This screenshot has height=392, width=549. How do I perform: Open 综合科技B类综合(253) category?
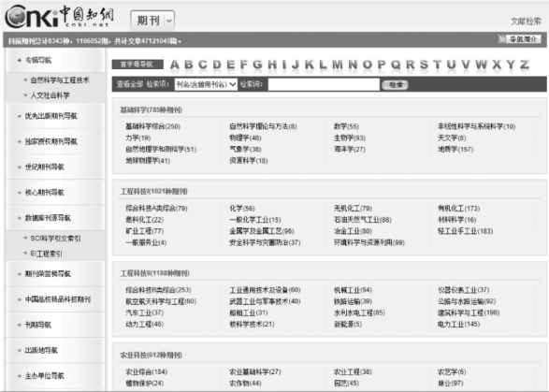(158, 290)
